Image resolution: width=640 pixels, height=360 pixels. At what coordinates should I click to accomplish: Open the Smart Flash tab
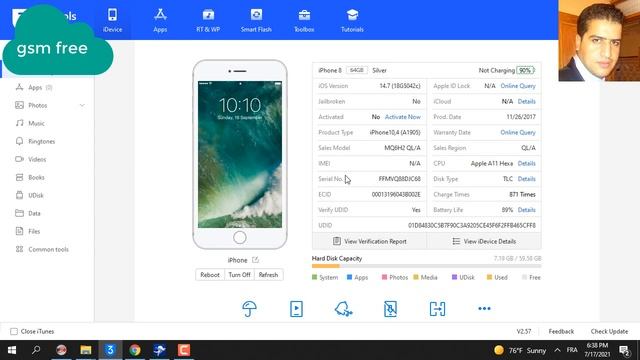256,20
